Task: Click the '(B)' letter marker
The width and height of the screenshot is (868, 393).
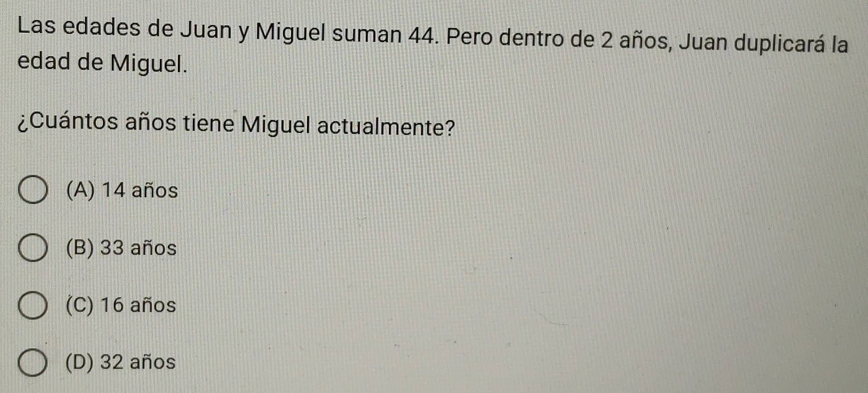Action: [x=80, y=248]
